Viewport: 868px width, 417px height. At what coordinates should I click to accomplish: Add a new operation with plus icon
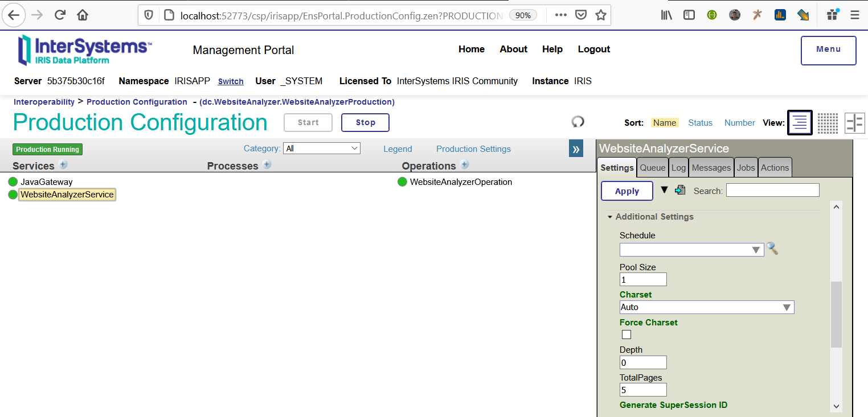coord(465,165)
